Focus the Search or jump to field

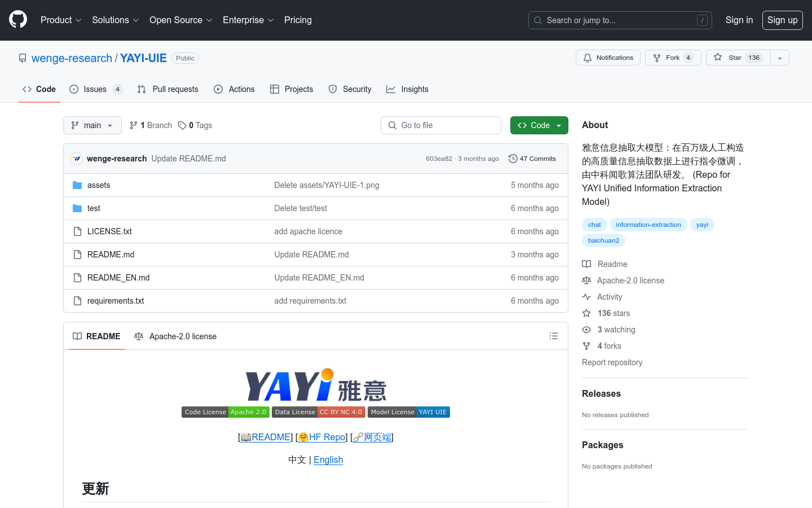pyautogui.click(x=620, y=20)
